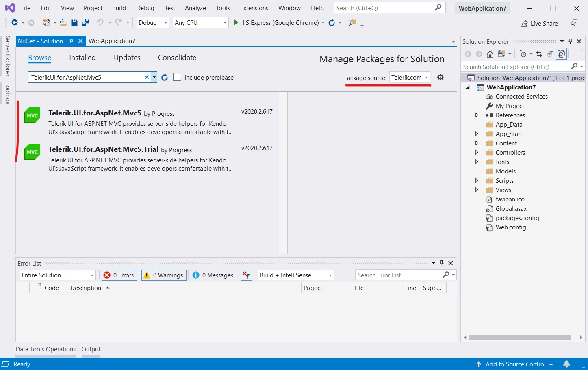Screen dimensions: 588x370
Task: Start debugging with IIS Express play icon
Action: click(236, 23)
